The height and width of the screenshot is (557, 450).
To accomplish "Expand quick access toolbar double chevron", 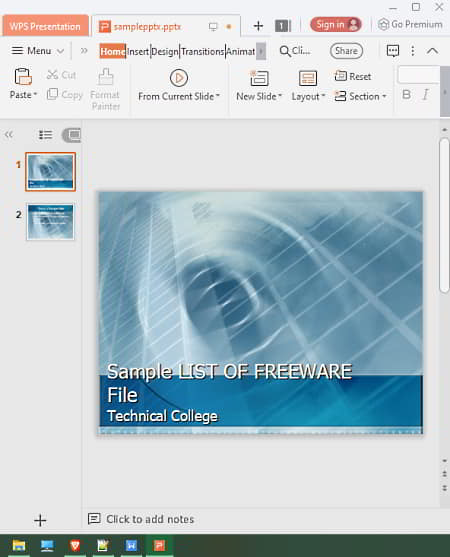I will (84, 51).
